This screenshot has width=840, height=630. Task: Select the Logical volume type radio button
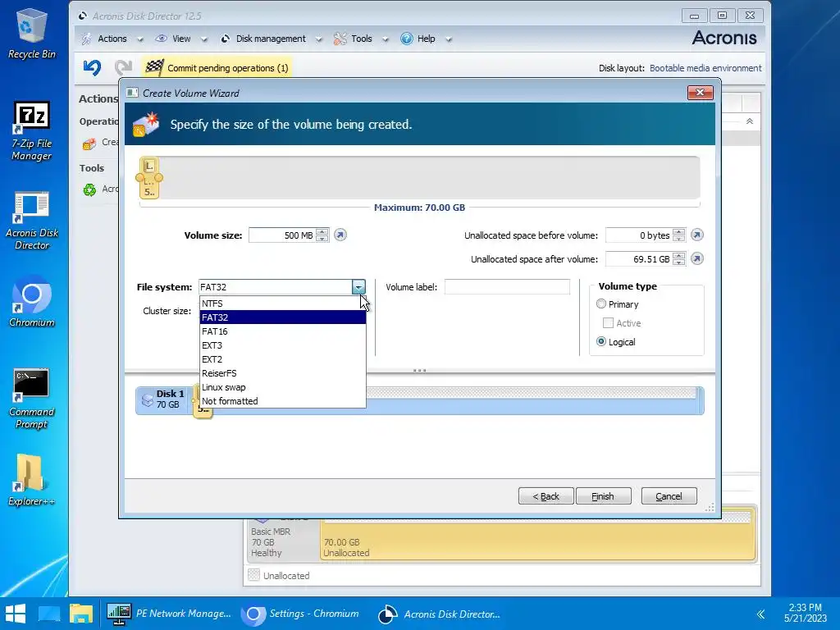coord(601,342)
